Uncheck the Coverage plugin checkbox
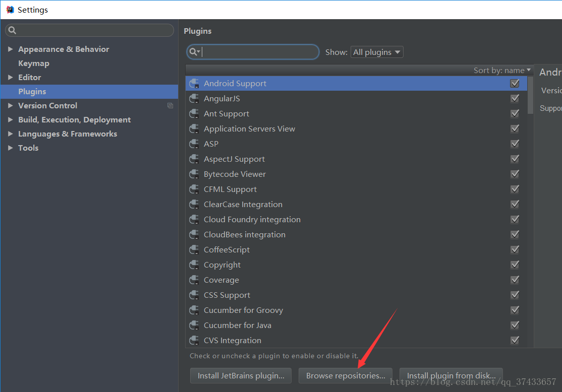The width and height of the screenshot is (562, 392). [515, 280]
